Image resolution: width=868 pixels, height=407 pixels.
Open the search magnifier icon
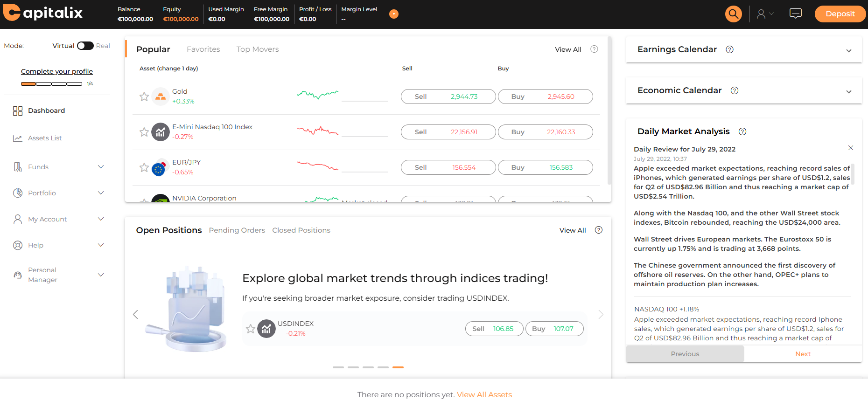point(734,14)
